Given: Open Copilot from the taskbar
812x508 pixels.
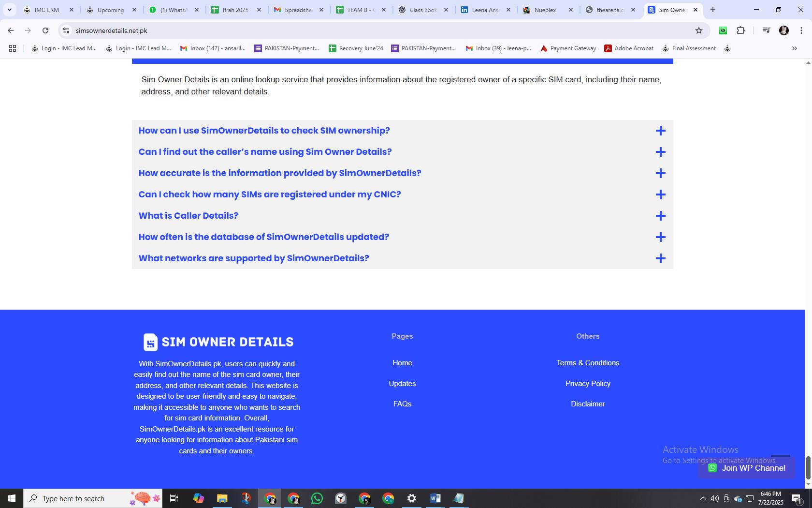Looking at the screenshot, I should pos(198,498).
